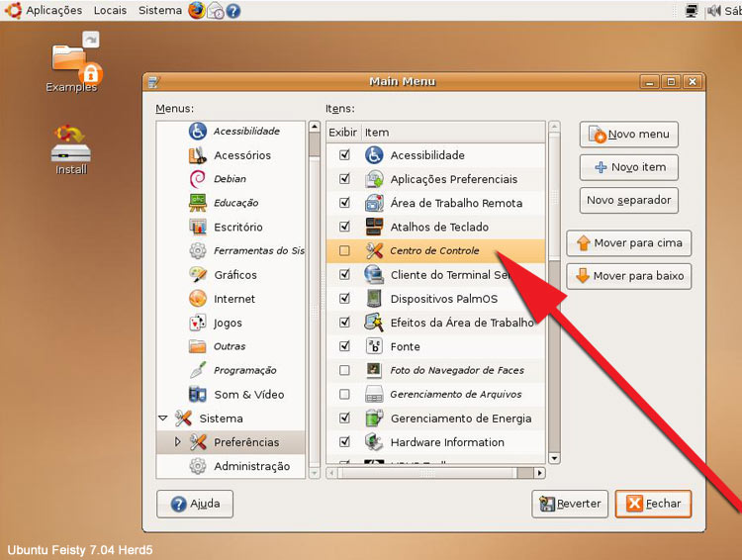Click the Educação chalkboard icon
Image resolution: width=742 pixels, height=560 pixels.
197,203
